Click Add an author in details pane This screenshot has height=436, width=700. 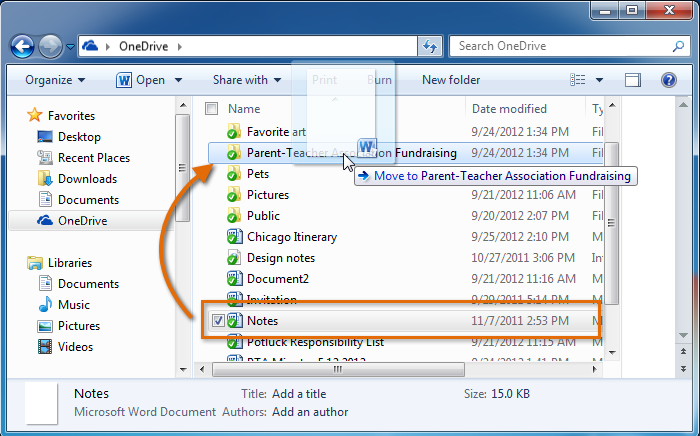[310, 411]
